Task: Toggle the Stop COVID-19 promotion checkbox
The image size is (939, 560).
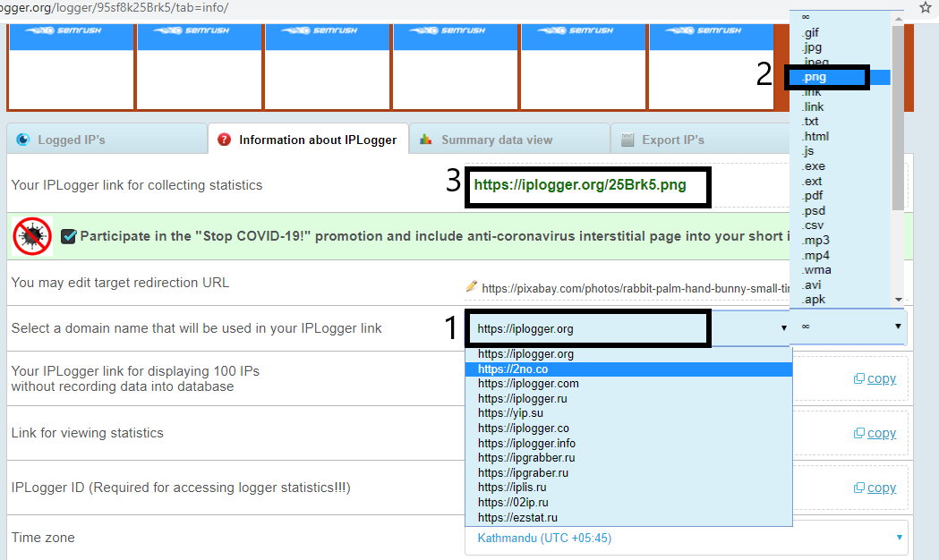Action: [69, 236]
